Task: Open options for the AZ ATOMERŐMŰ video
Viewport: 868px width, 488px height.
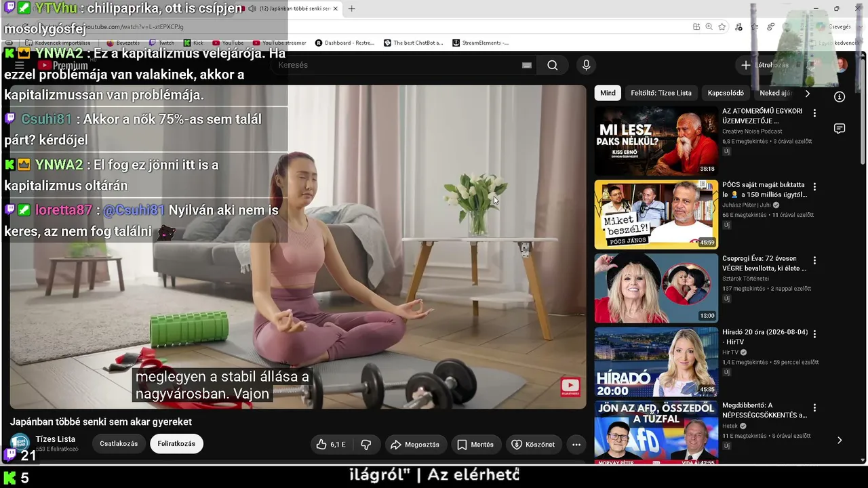Action: (814, 113)
